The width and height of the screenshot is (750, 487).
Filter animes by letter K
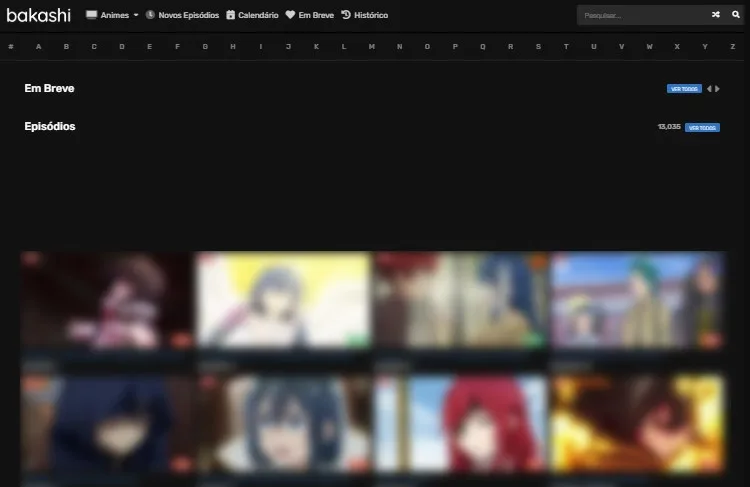(x=316, y=46)
